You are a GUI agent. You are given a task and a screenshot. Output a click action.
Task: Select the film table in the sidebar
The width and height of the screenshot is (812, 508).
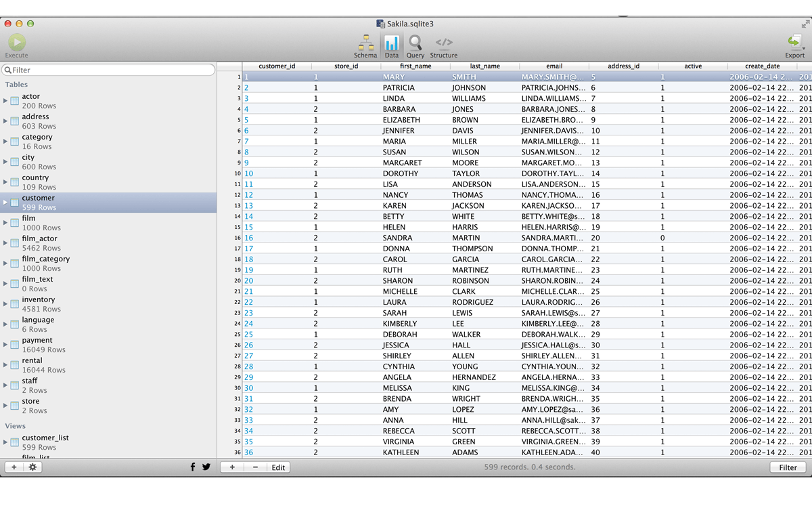tap(108, 223)
